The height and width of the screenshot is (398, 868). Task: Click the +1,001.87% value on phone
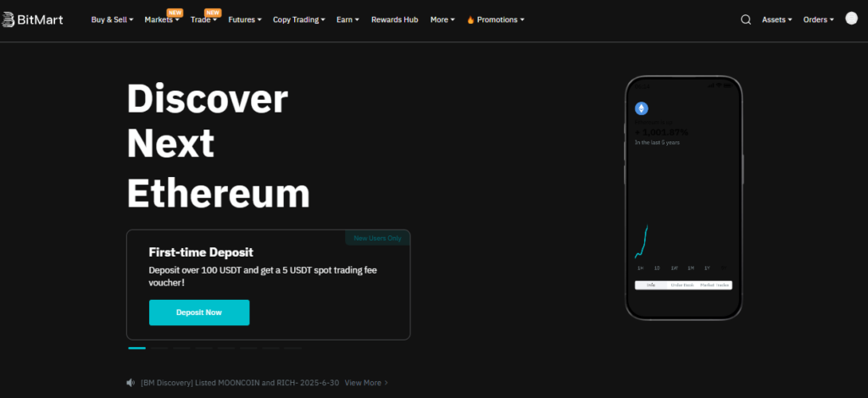[661, 132]
